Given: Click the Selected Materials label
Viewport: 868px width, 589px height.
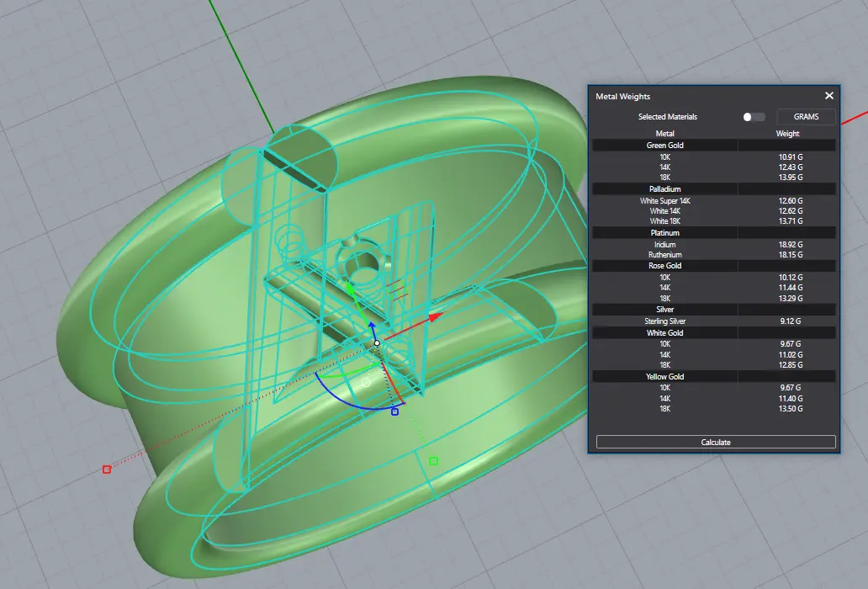Looking at the screenshot, I should click(668, 117).
